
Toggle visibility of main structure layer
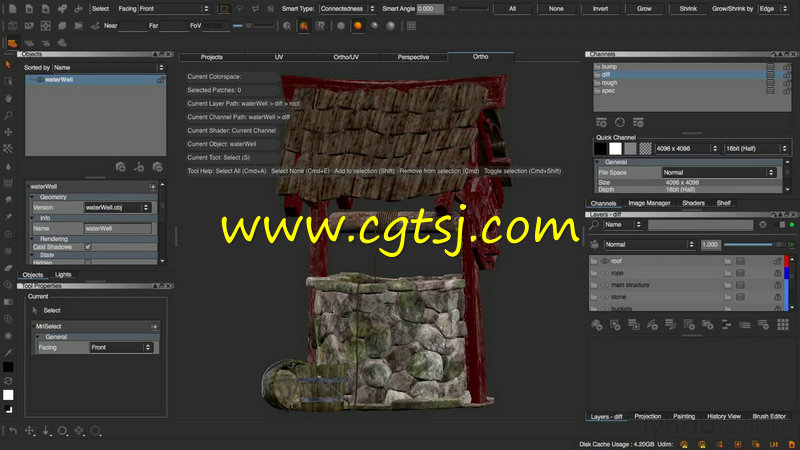(x=605, y=285)
